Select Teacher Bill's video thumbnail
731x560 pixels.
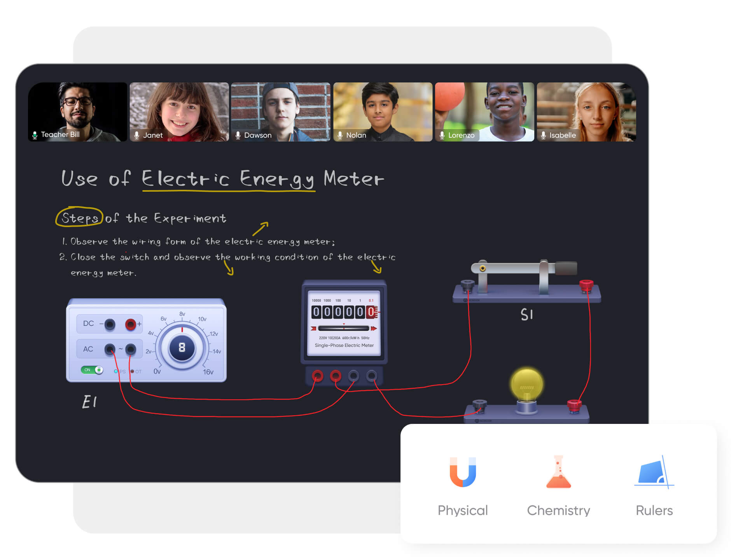[x=77, y=112]
